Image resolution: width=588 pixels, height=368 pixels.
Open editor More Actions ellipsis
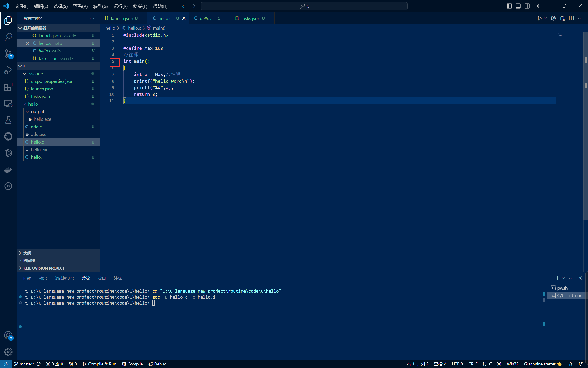pyautogui.click(x=580, y=18)
